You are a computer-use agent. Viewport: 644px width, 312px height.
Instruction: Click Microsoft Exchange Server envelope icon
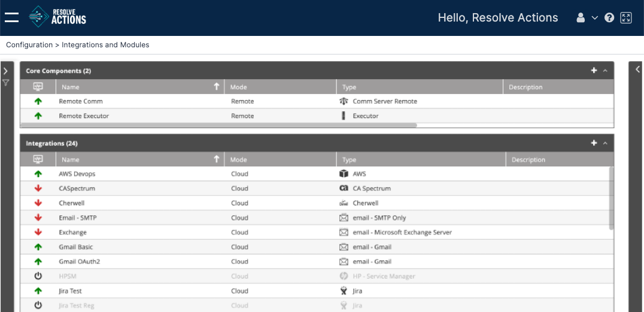344,232
